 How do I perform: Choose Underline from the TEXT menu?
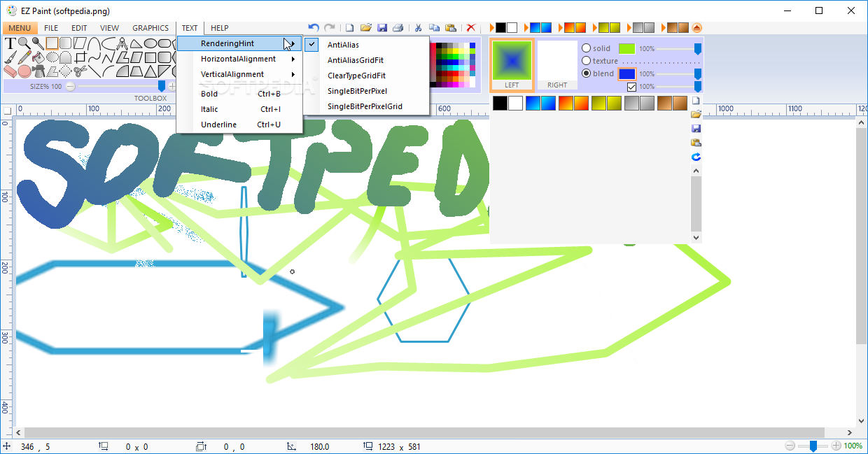coord(239,125)
